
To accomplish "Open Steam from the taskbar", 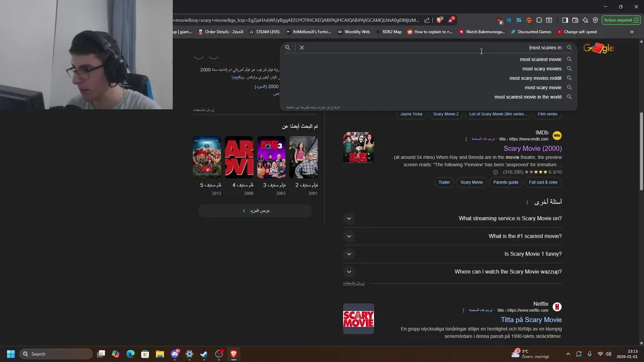I will click(204, 354).
